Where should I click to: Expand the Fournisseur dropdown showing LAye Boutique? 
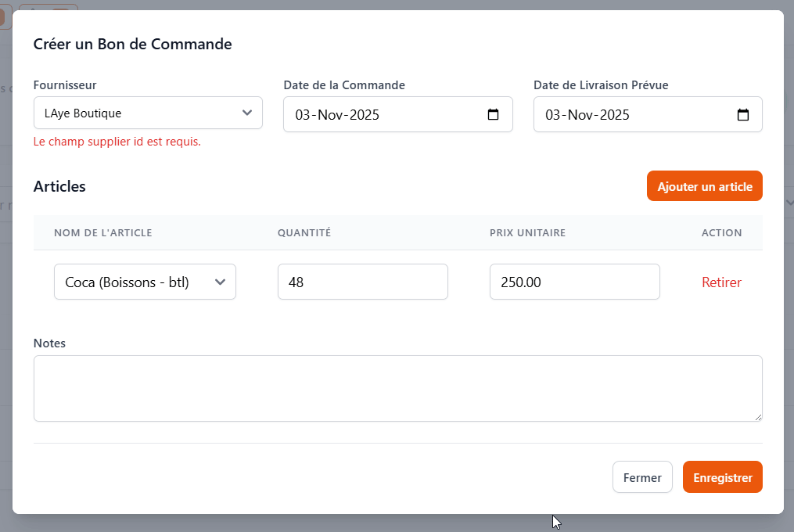point(148,113)
